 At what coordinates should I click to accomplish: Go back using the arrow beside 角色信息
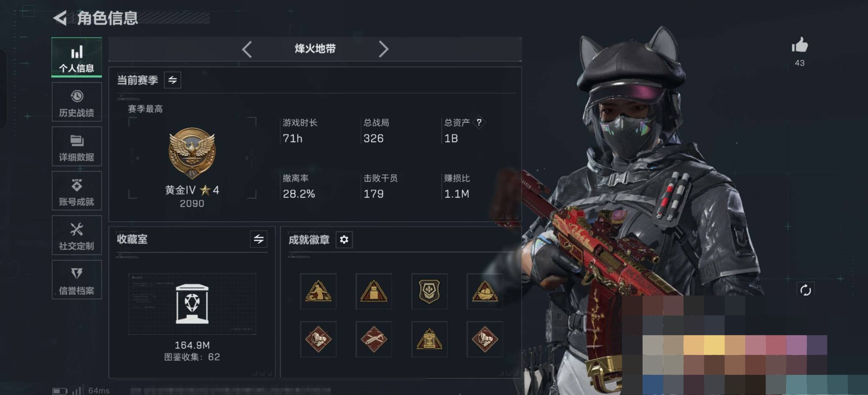pyautogui.click(x=60, y=18)
